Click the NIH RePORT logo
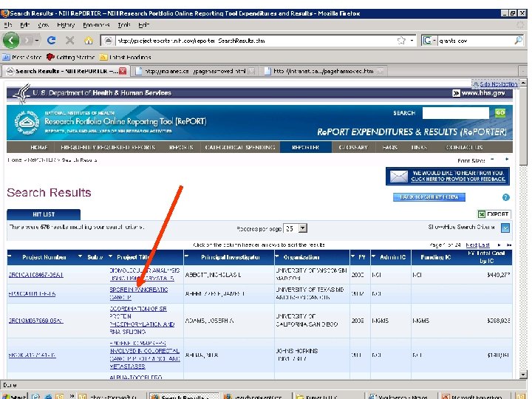The image size is (532, 399). 27,122
